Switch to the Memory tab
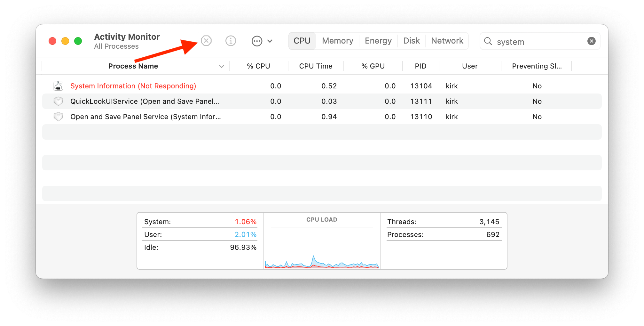Image resolution: width=644 pixels, height=326 pixels. point(337,41)
